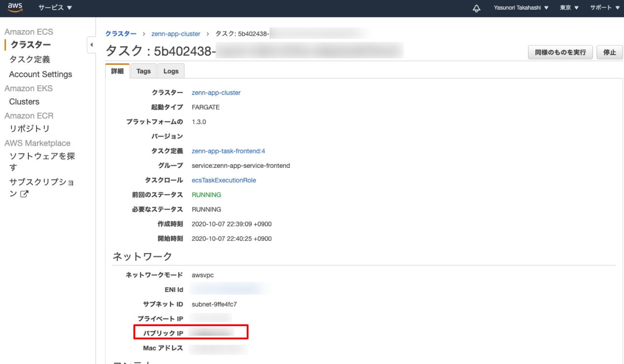Select the 詳細 tab

click(x=117, y=70)
